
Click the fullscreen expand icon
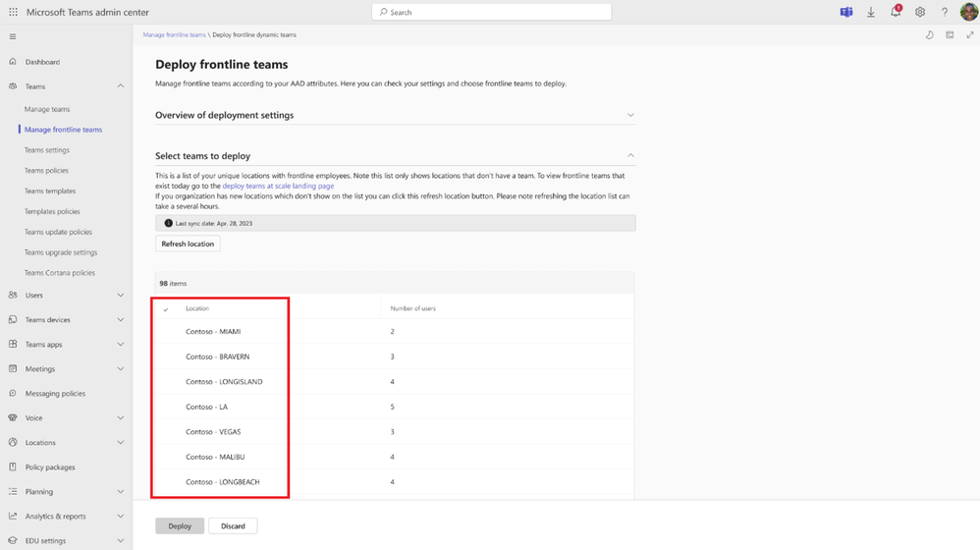tap(970, 35)
